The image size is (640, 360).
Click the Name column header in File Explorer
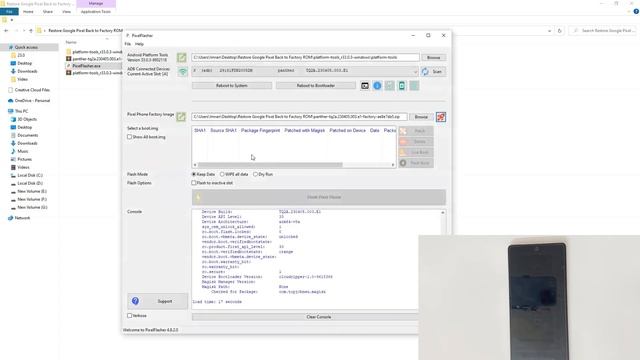71,42
